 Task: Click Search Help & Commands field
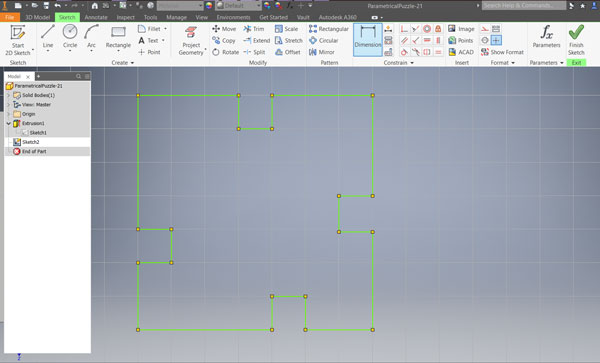coord(523,5)
